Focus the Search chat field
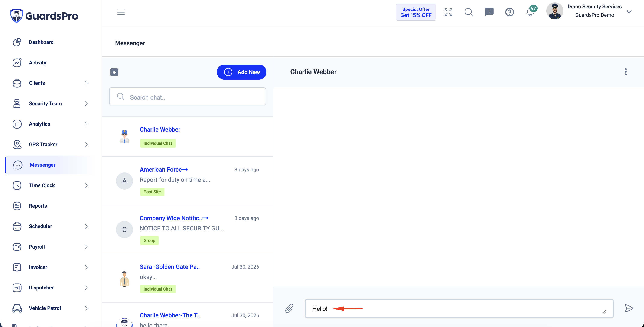 coord(188,97)
